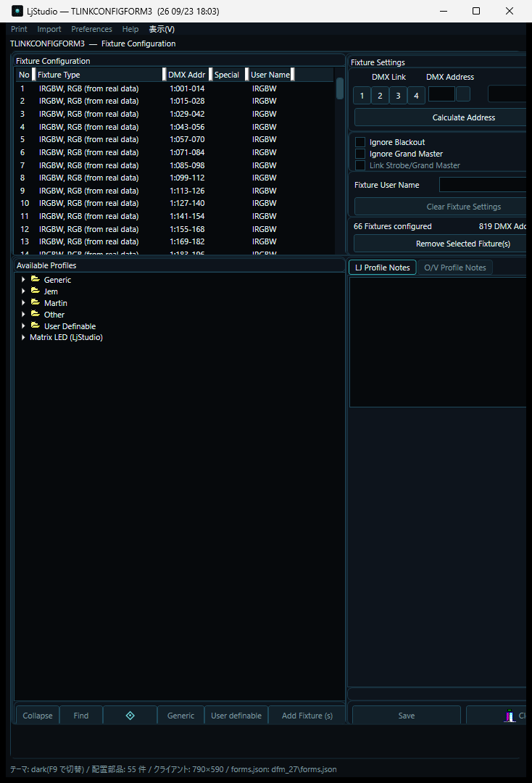Click the No column header
Image resolution: width=532 pixels, height=783 pixels.
tap(24, 75)
